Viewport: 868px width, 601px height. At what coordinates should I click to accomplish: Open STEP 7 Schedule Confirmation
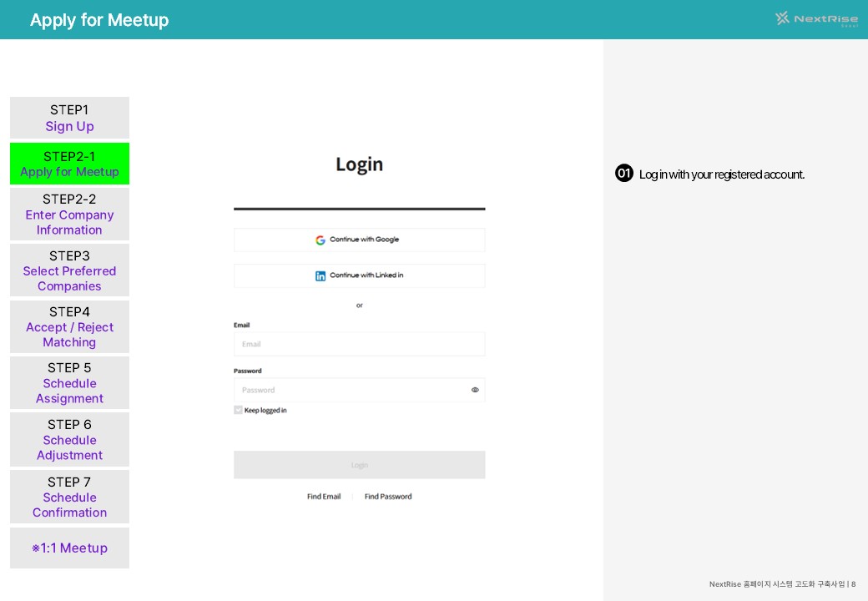(x=70, y=497)
